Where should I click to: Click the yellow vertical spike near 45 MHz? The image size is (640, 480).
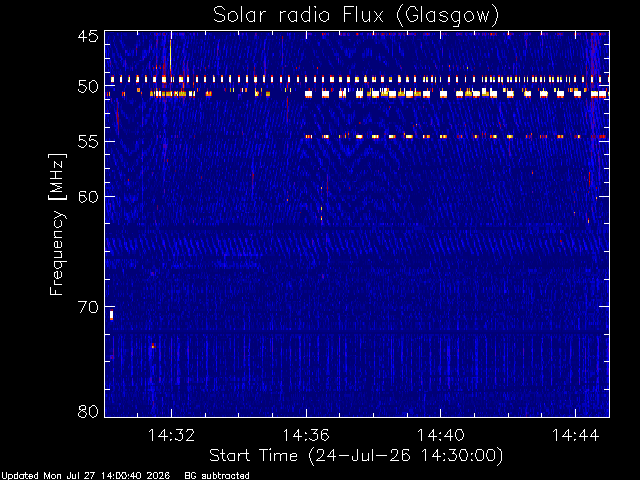point(170,55)
